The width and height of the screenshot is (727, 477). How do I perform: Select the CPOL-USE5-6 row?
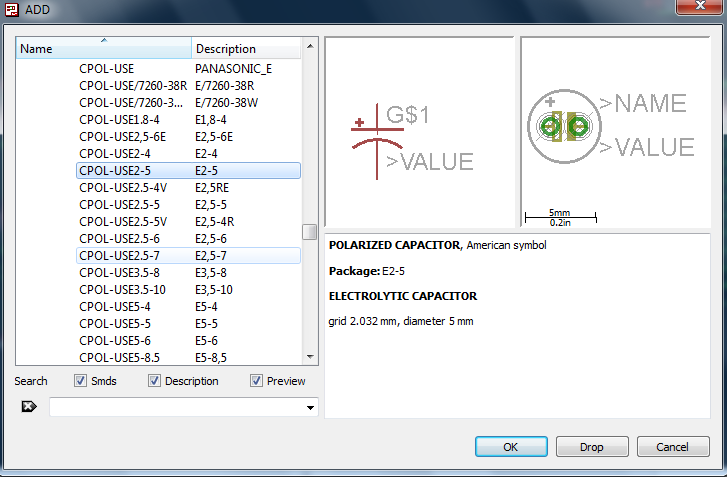point(188,341)
